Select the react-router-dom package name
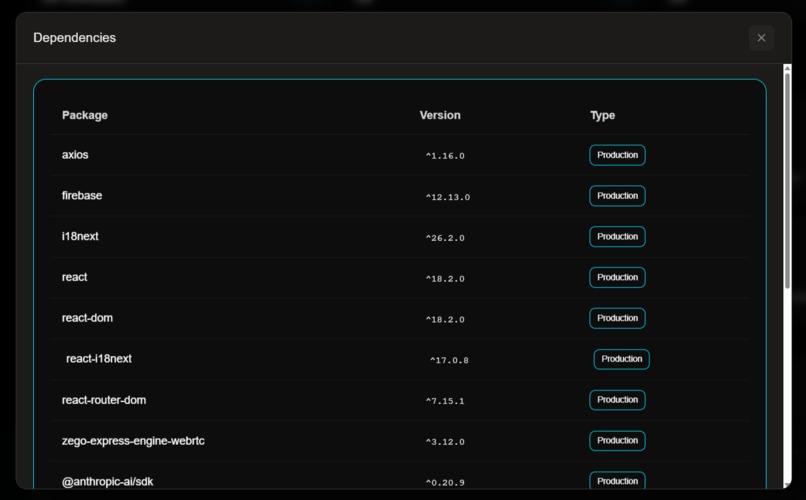806x500 pixels. click(x=104, y=400)
